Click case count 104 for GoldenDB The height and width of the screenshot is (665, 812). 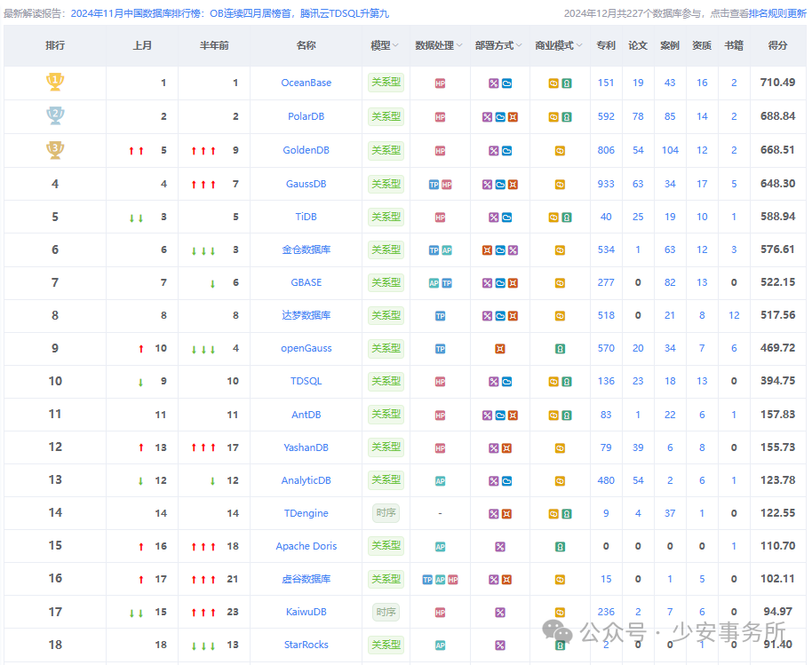coord(670,150)
